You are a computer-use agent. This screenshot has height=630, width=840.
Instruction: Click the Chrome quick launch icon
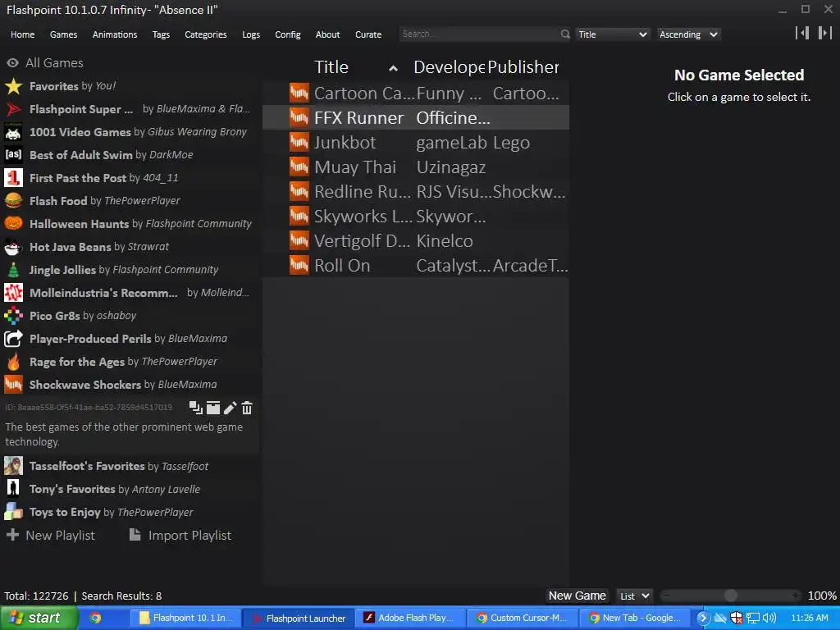pyautogui.click(x=95, y=619)
